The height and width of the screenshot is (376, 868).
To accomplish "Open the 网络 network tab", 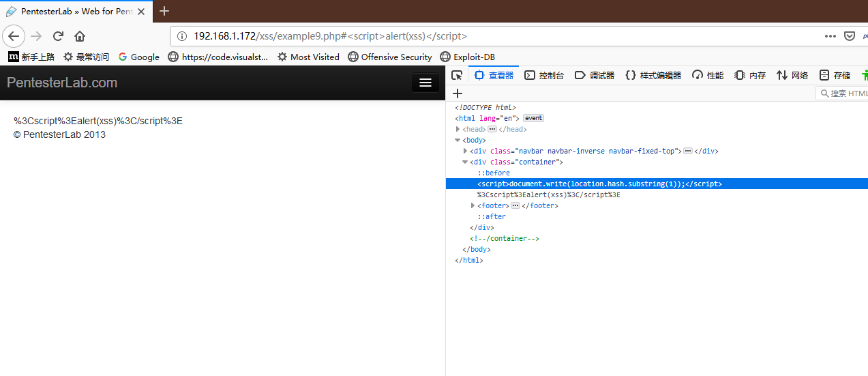I will 792,75.
